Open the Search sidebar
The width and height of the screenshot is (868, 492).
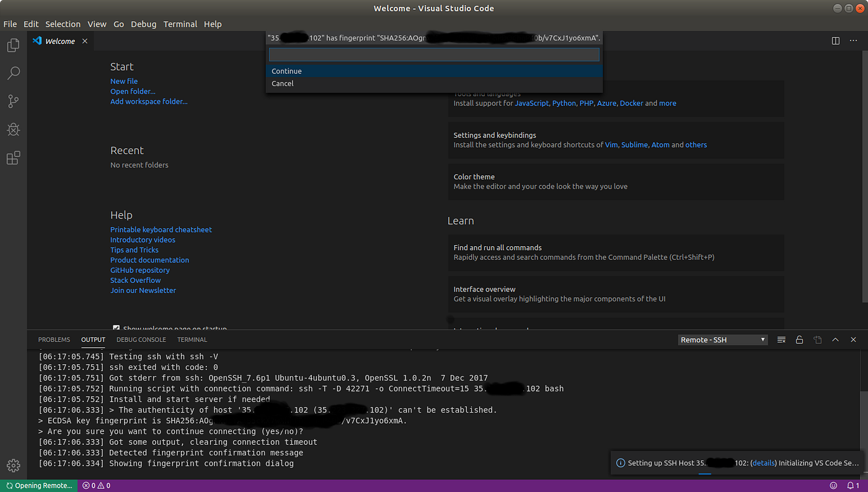[13, 73]
